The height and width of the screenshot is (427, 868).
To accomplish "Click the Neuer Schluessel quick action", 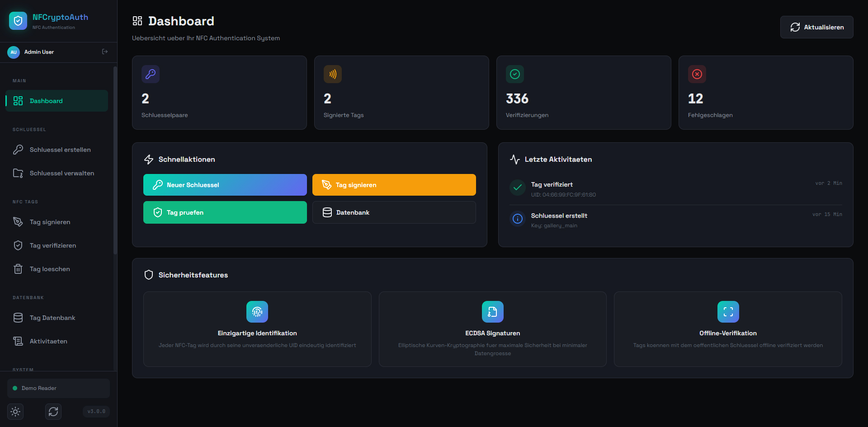I will pos(225,185).
